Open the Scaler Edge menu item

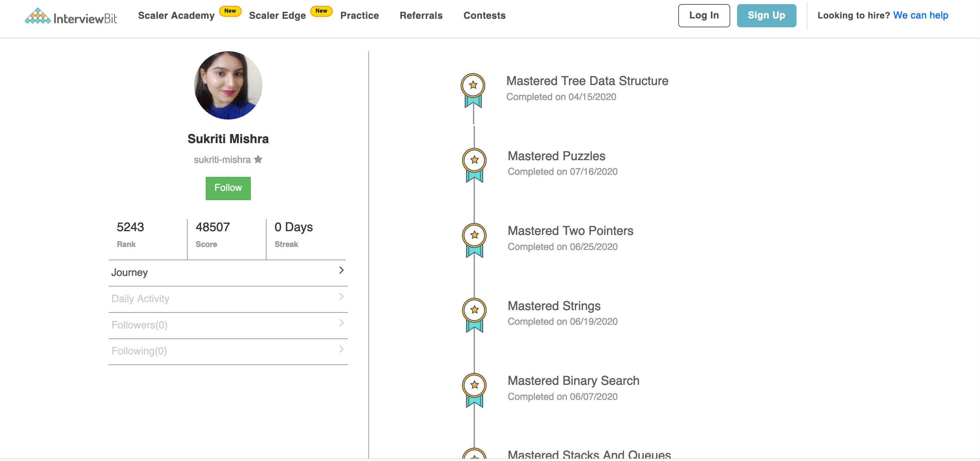tap(277, 16)
